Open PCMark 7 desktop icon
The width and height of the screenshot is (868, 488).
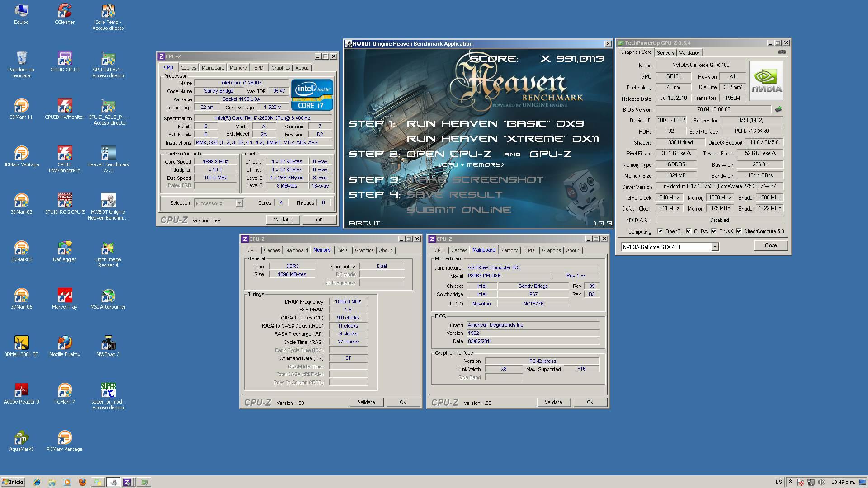click(x=65, y=394)
